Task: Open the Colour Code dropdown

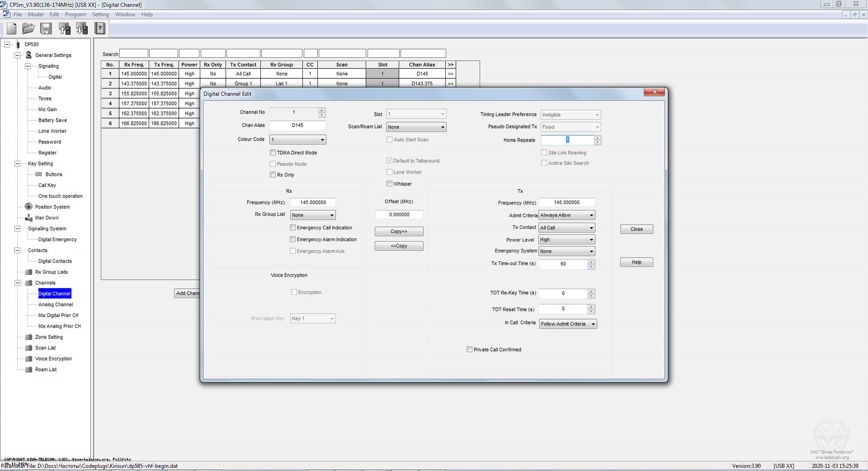Action: [x=322, y=140]
